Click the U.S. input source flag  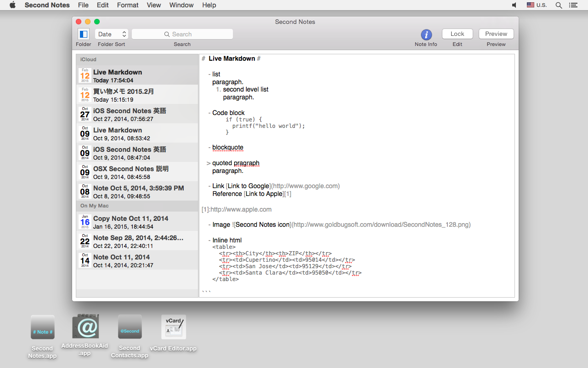click(x=531, y=5)
